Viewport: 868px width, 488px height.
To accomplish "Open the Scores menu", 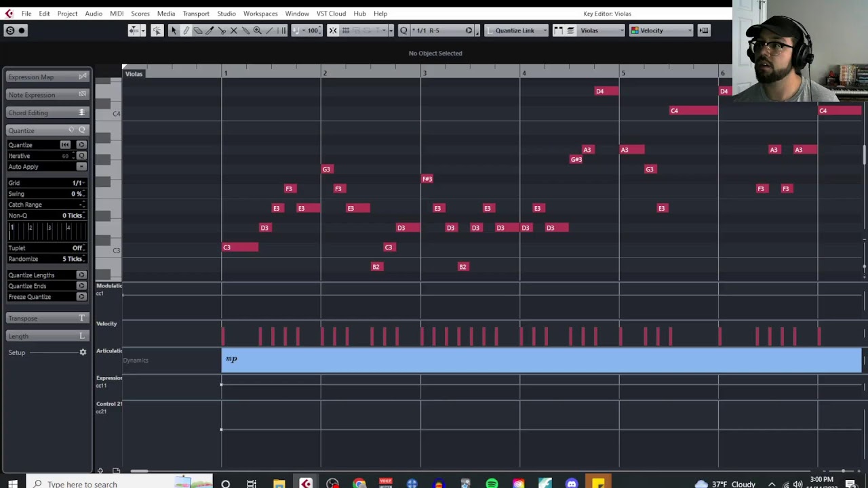I will click(x=140, y=14).
